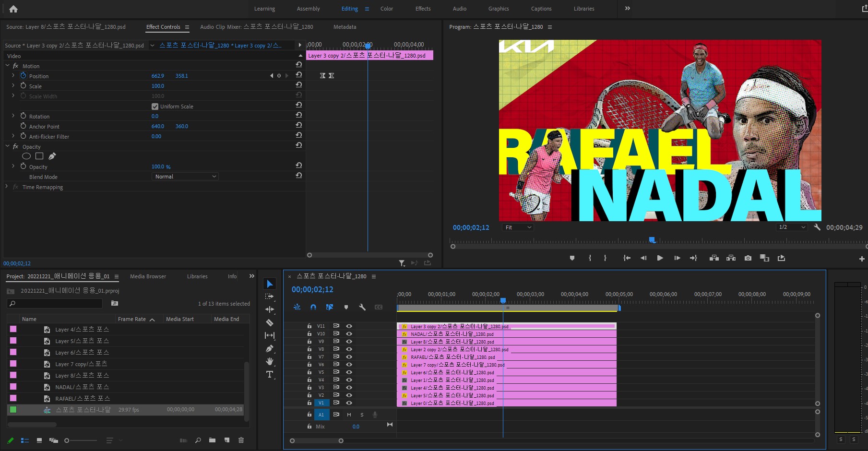
Task: Select the Ripple Edit tool
Action: point(270,309)
